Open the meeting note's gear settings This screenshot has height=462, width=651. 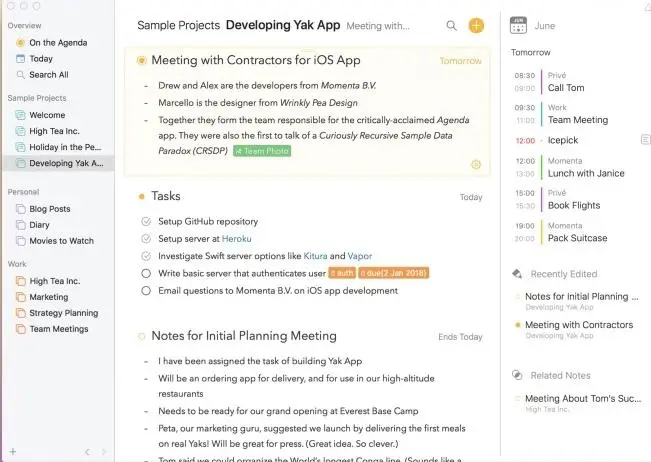(475, 164)
